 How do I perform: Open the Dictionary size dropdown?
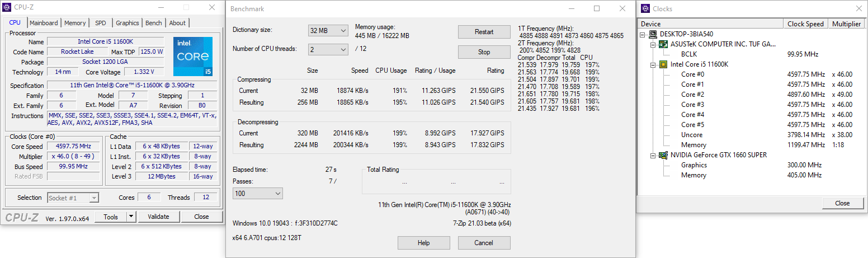328,30
